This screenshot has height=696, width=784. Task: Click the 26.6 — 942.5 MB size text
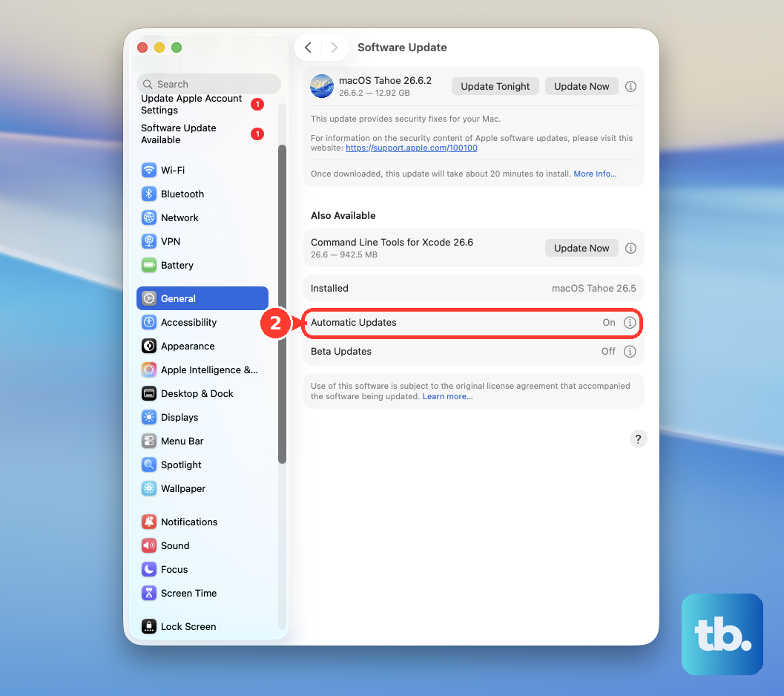click(344, 255)
